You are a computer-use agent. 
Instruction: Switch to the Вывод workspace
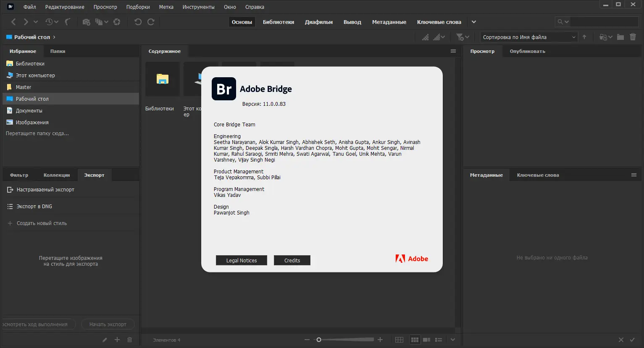tap(352, 22)
